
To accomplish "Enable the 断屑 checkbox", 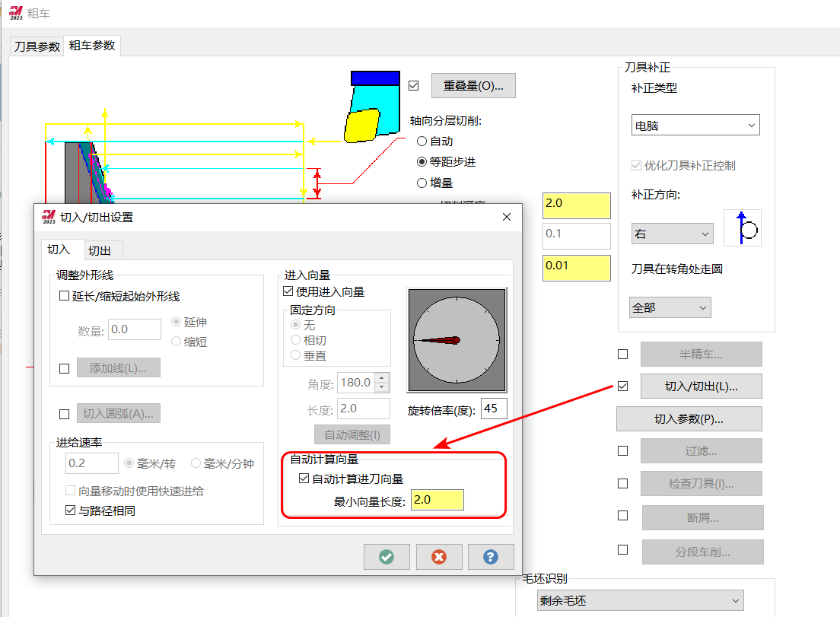I will pyautogui.click(x=622, y=516).
